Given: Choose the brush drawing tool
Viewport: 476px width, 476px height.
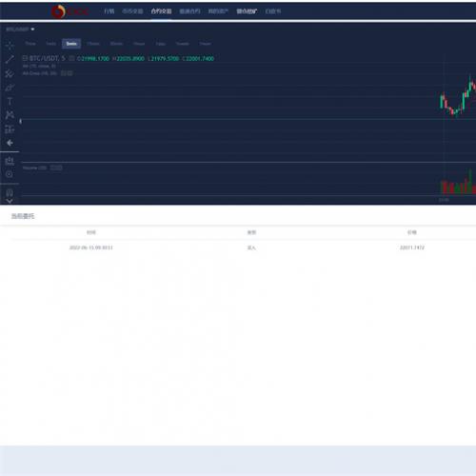Looking at the screenshot, I should click(x=10, y=88).
